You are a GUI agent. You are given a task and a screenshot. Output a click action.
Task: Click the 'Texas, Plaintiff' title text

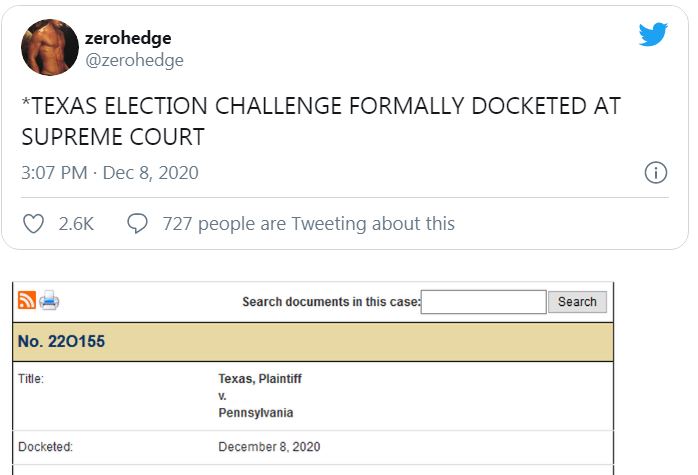point(260,379)
